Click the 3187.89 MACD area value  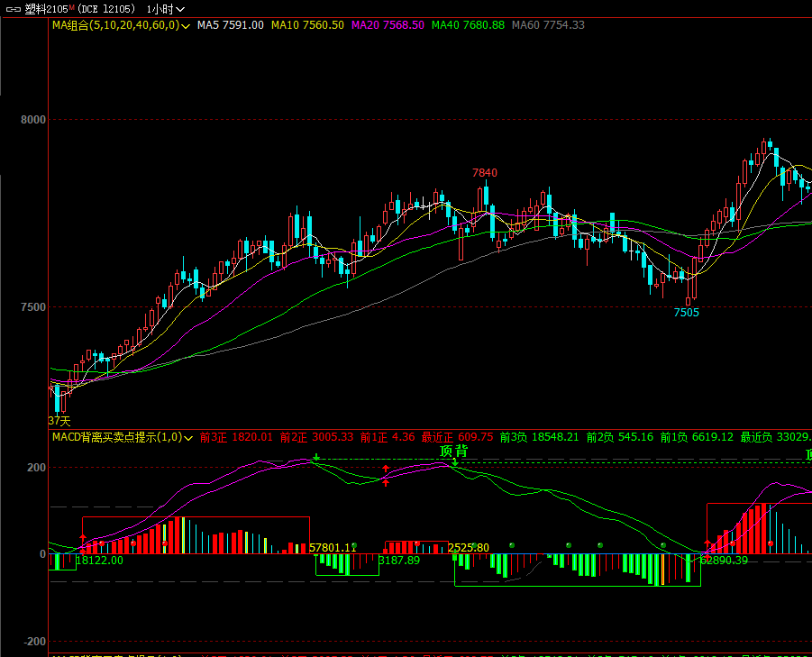pyautogui.click(x=399, y=561)
